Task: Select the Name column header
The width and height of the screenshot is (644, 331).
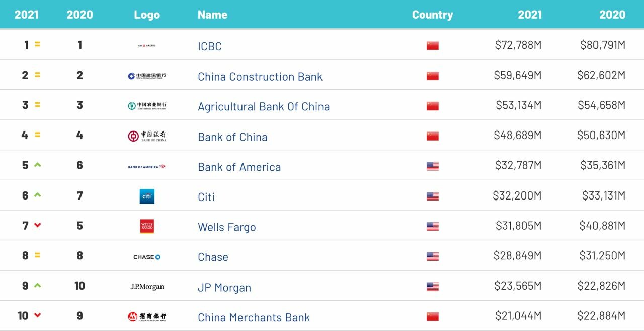Action: pos(212,15)
